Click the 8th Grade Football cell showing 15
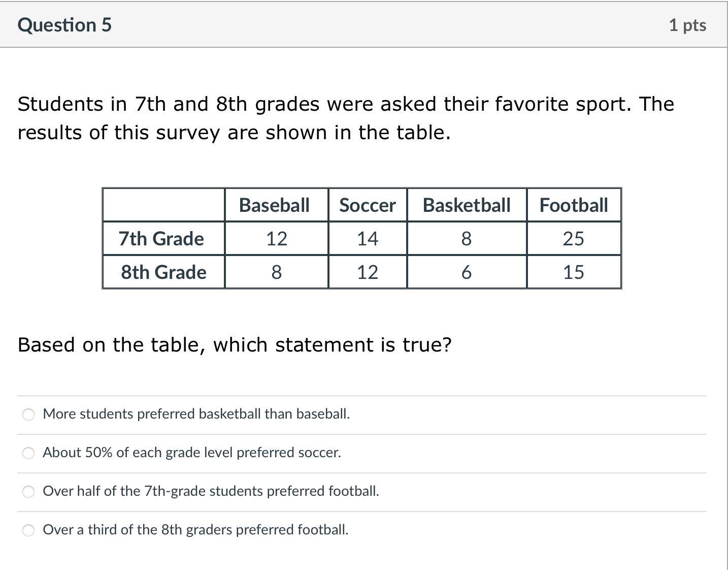This screenshot has height=570, width=728. 573,272
